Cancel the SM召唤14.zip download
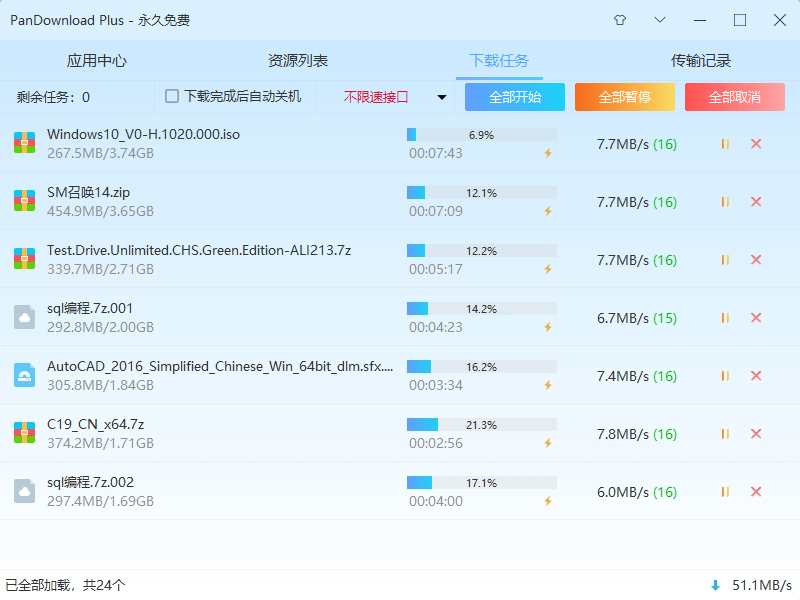Screen dimensions: 800x600 (756, 202)
